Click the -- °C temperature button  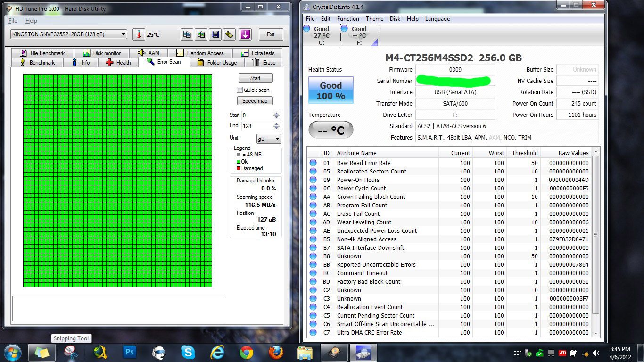click(330, 130)
